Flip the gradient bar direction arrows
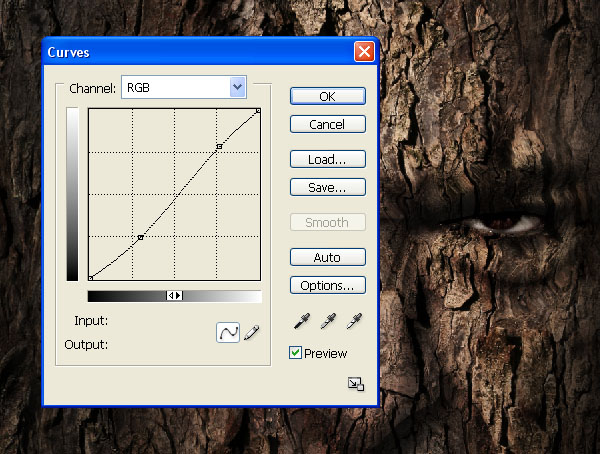Viewport: 600px width, 454px height. pyautogui.click(x=174, y=296)
